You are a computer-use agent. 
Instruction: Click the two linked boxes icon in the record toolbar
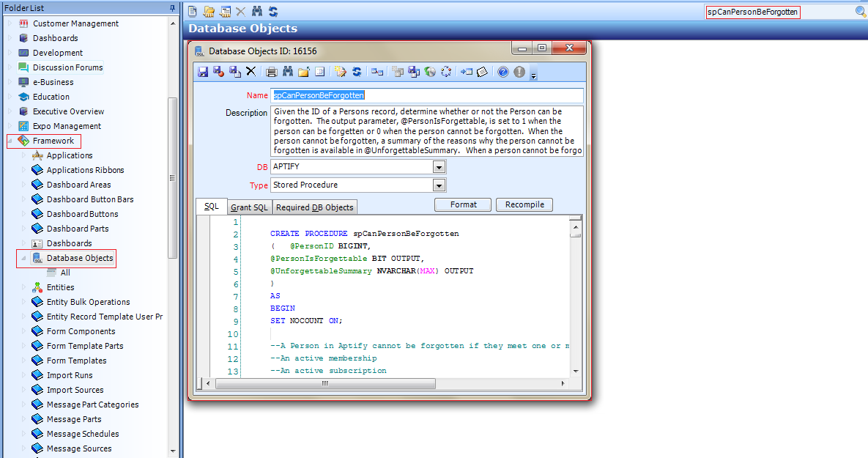click(x=377, y=71)
